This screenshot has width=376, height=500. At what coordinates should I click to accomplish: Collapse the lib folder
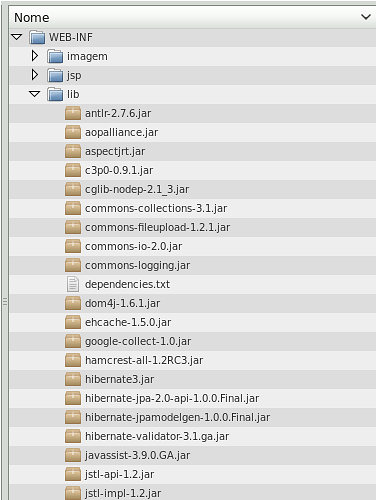(x=35, y=94)
